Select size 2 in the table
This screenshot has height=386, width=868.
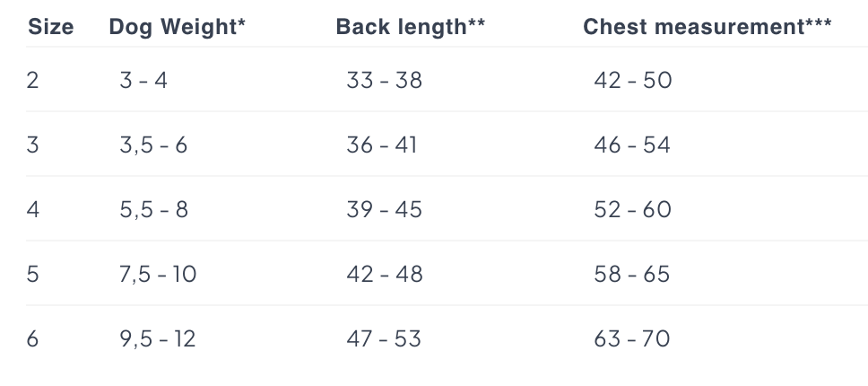pos(32,80)
